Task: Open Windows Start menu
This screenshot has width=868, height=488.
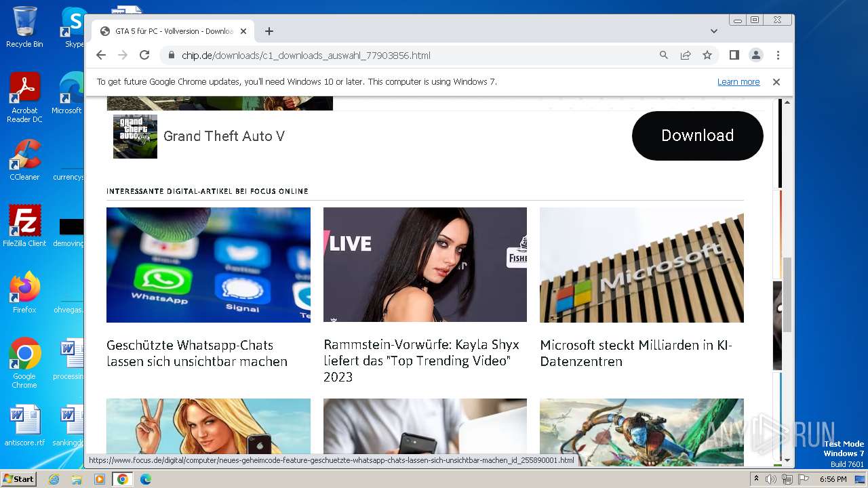Action: [x=18, y=479]
